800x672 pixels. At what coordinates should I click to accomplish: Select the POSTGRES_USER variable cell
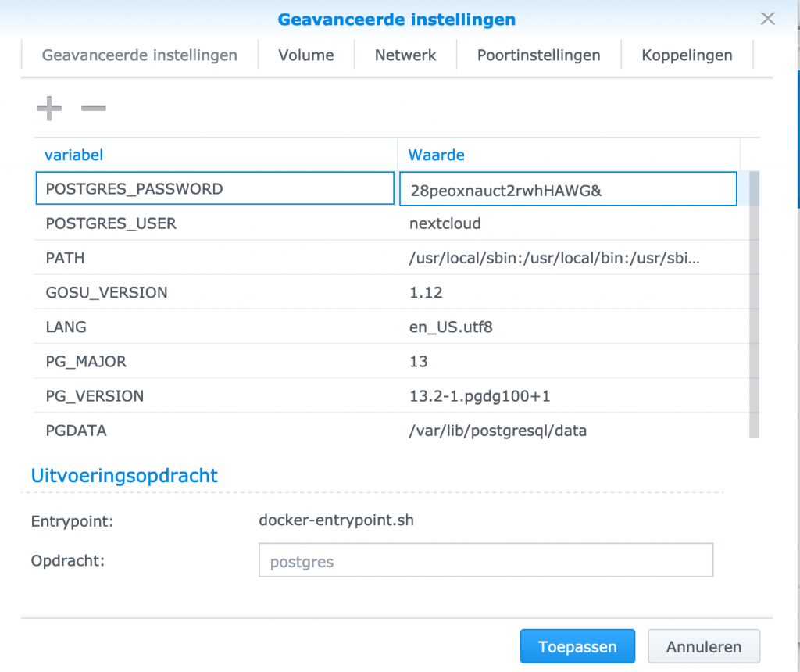pyautogui.click(x=216, y=223)
